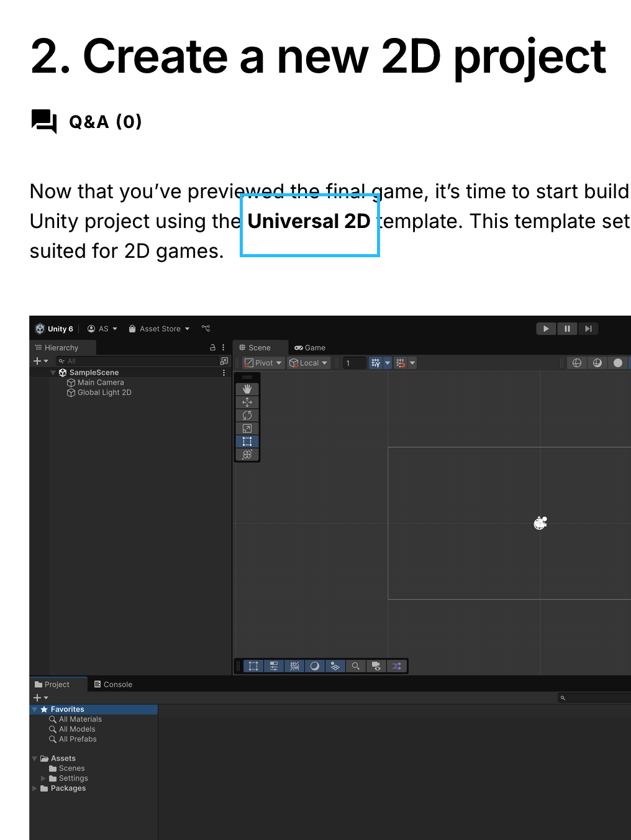Click the Project panel search field

(x=594, y=698)
